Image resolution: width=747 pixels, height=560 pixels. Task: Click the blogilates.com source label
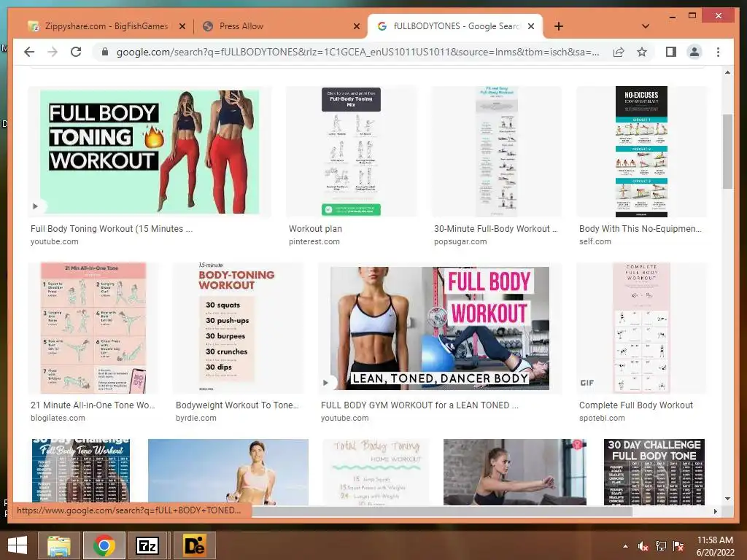[x=58, y=418]
